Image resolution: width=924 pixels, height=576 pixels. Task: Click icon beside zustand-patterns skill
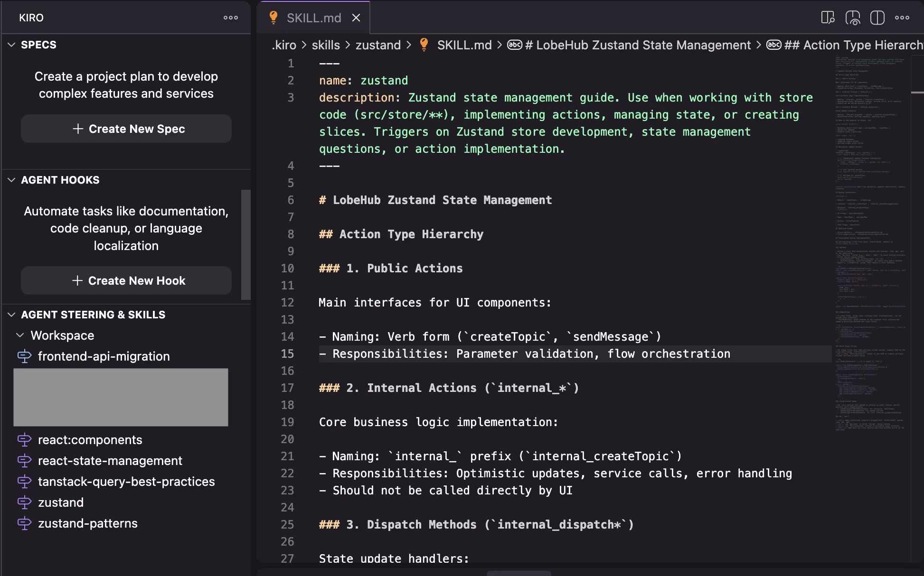point(24,523)
